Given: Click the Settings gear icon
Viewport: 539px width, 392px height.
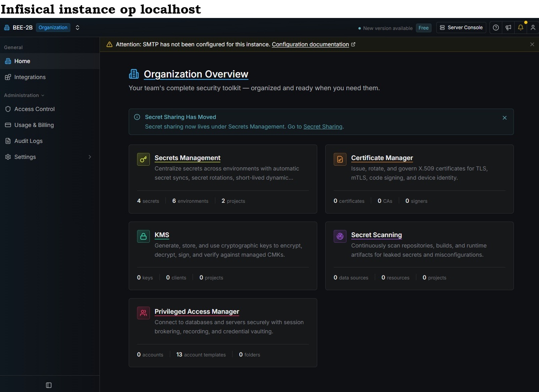Looking at the screenshot, I should coord(8,157).
